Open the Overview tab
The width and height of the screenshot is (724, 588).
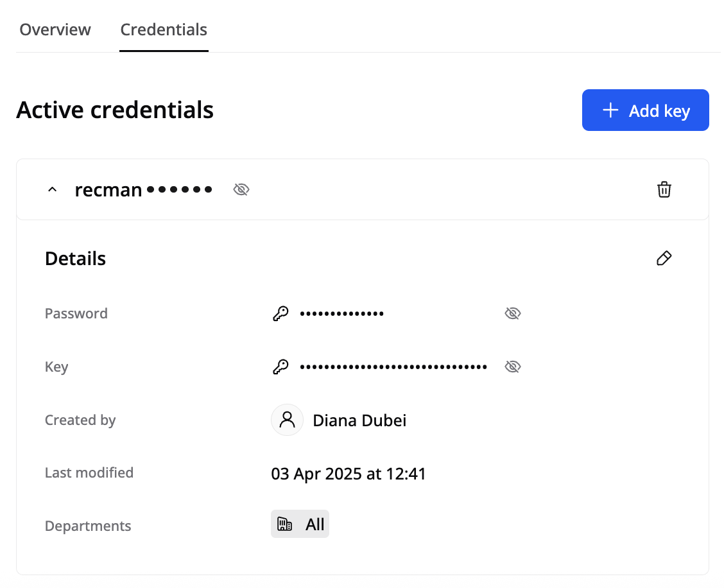[x=55, y=30]
